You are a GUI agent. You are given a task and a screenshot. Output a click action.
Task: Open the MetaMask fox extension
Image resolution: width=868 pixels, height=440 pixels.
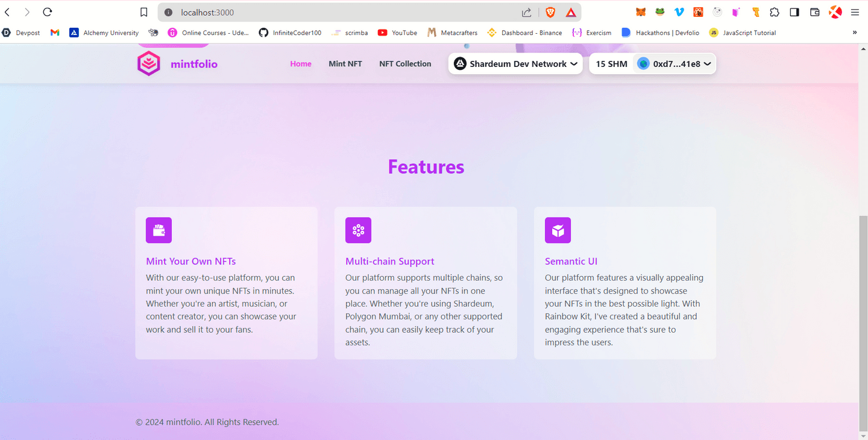[641, 12]
